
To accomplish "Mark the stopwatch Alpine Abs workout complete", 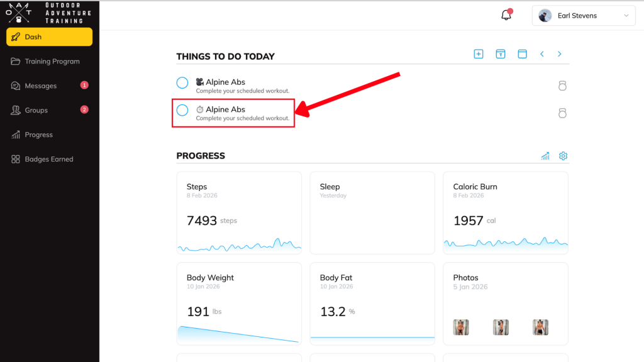I will [x=182, y=111].
